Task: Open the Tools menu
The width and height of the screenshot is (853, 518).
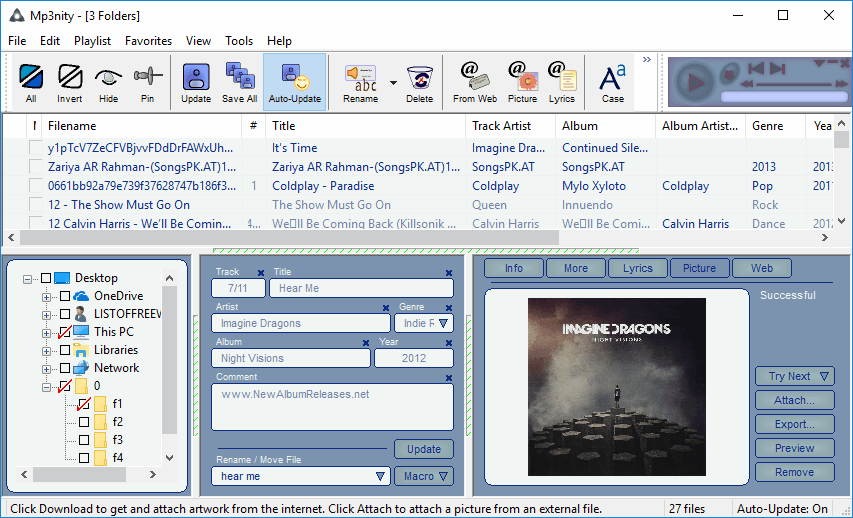Action: 239,41
